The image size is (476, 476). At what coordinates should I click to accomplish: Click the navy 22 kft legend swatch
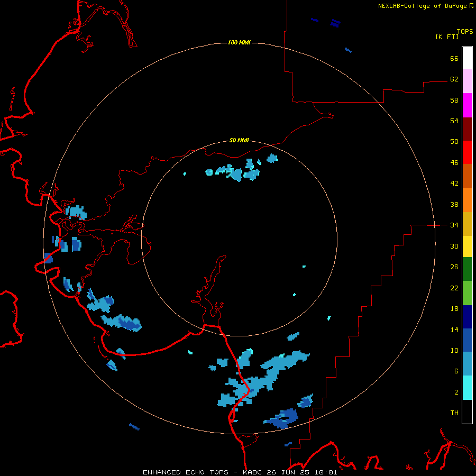tap(467, 317)
